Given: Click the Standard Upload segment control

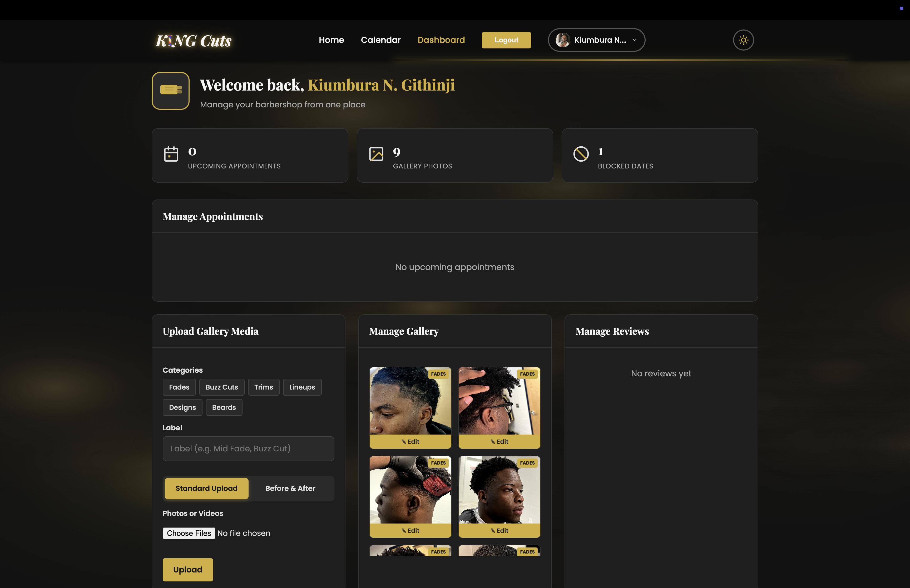Looking at the screenshot, I should pos(206,488).
